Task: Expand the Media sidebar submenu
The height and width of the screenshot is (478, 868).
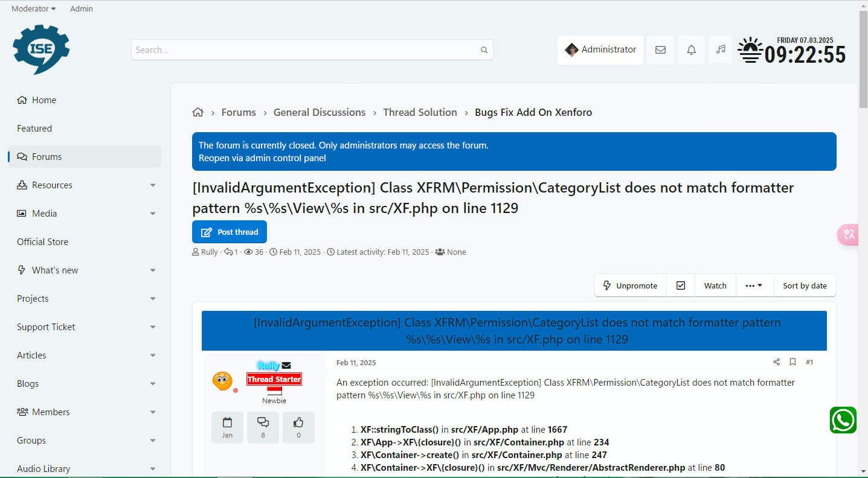Action: click(x=153, y=214)
